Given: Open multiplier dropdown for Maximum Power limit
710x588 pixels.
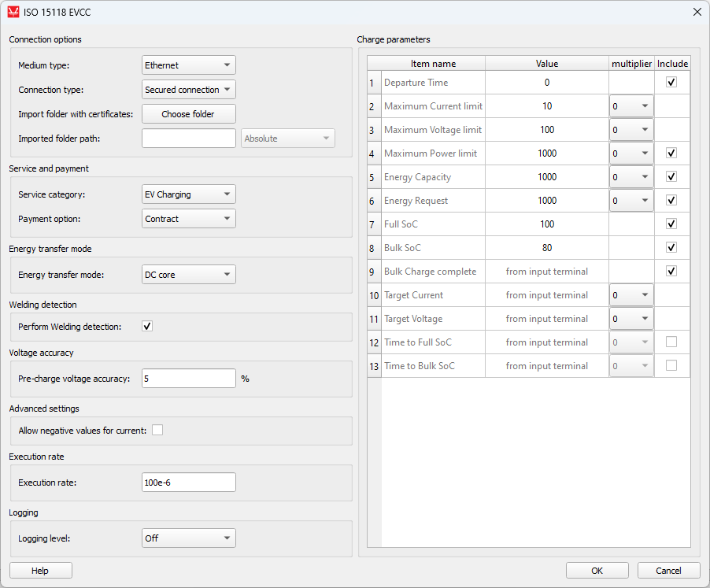Looking at the screenshot, I should [631, 153].
